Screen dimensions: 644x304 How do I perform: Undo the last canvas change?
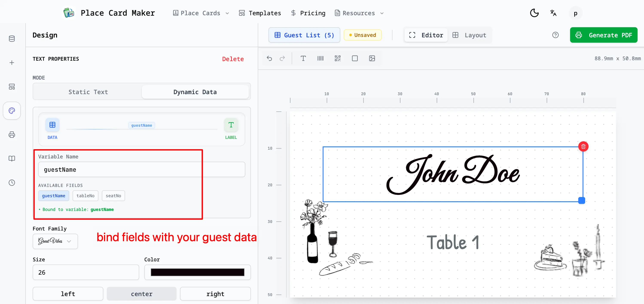coord(270,58)
